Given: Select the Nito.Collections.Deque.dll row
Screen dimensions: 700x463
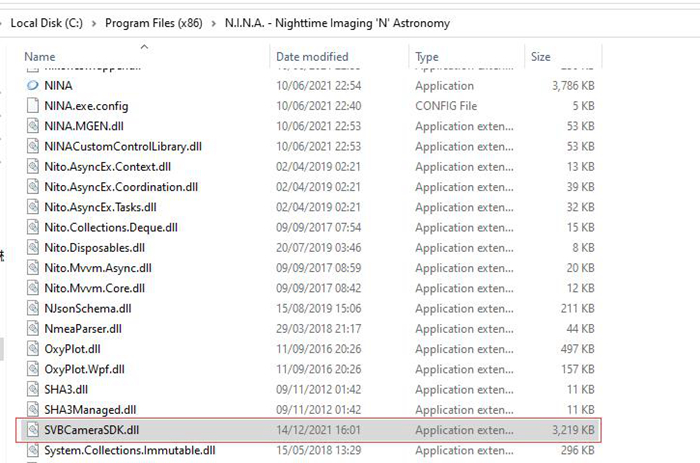Looking at the screenshot, I should [309, 227].
